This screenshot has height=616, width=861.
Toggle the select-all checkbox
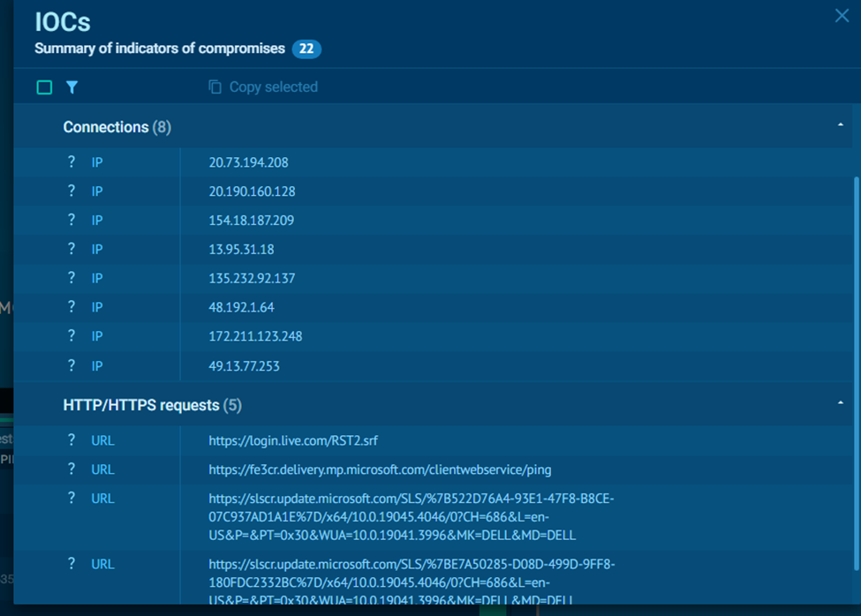click(44, 87)
